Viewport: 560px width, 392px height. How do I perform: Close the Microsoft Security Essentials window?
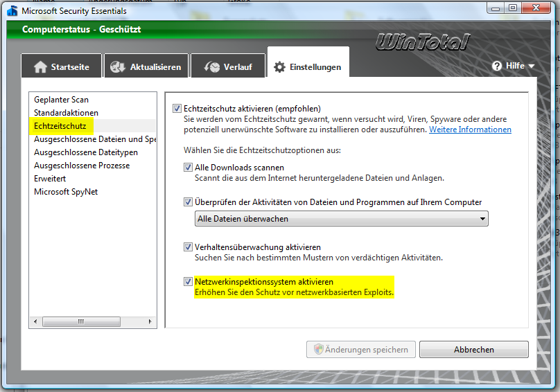pos(536,8)
